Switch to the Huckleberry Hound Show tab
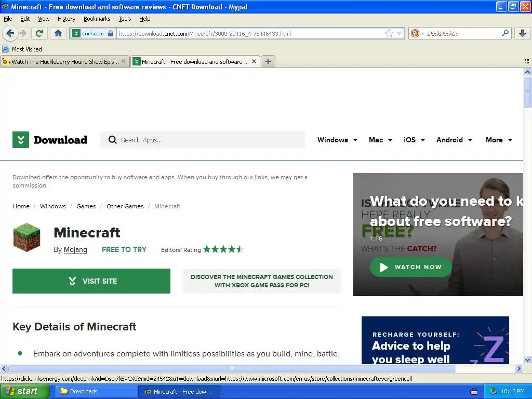This screenshot has width=532, height=399. [65, 61]
